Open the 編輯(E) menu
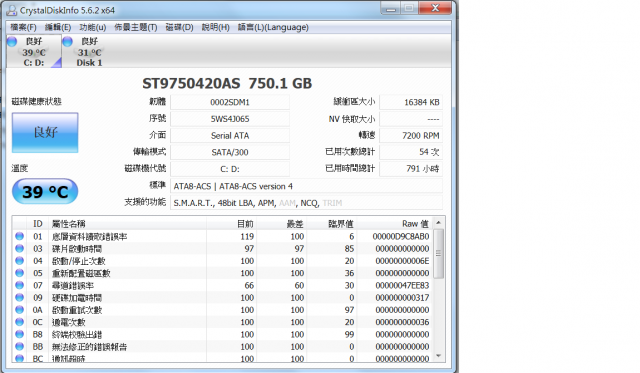The image size is (640, 373). point(58,27)
